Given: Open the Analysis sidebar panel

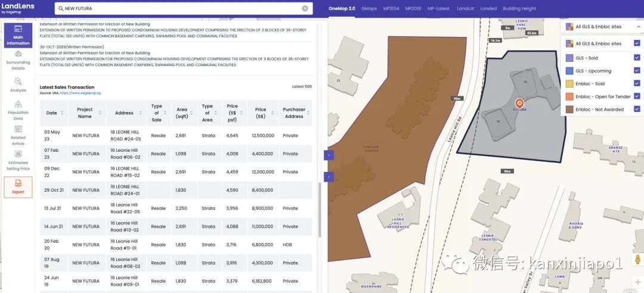Looking at the screenshot, I should click(x=18, y=85).
